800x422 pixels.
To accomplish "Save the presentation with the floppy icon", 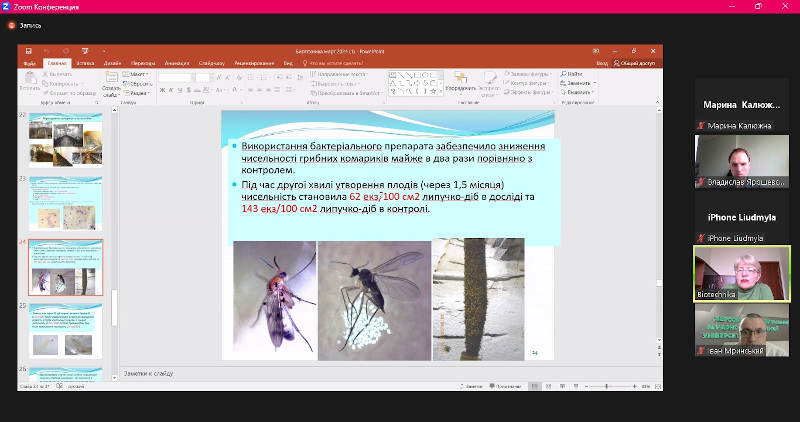I will click(x=29, y=51).
